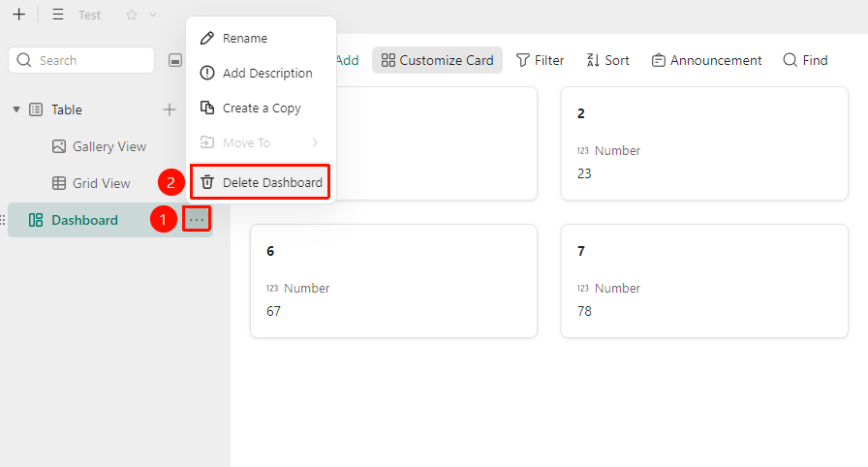The height and width of the screenshot is (467, 868).
Task: Click Number field label in card 7
Action: coord(617,289)
